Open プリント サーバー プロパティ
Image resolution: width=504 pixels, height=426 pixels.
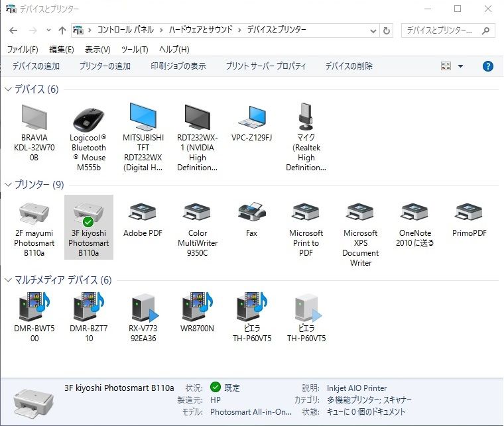pyautogui.click(x=266, y=66)
